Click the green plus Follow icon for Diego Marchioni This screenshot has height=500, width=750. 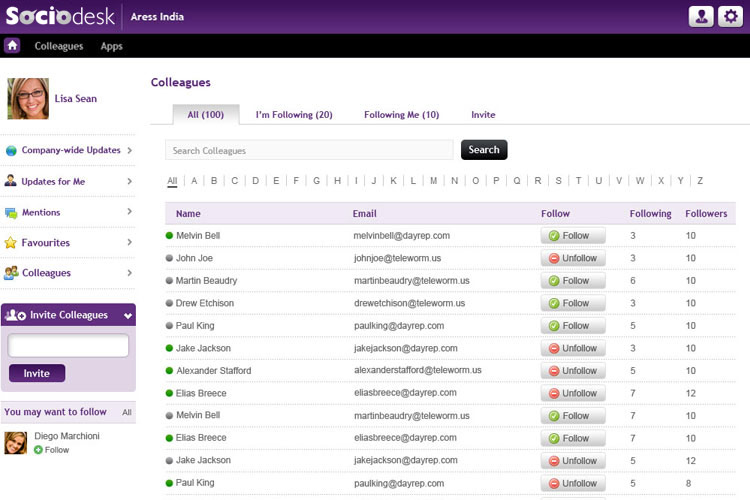click(39, 450)
